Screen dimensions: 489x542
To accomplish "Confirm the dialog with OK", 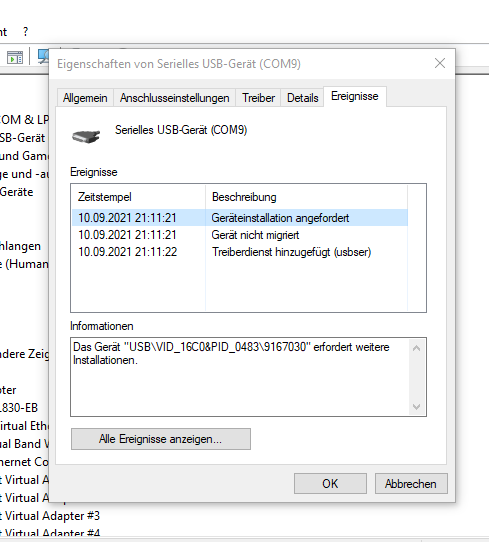I will 330,484.
